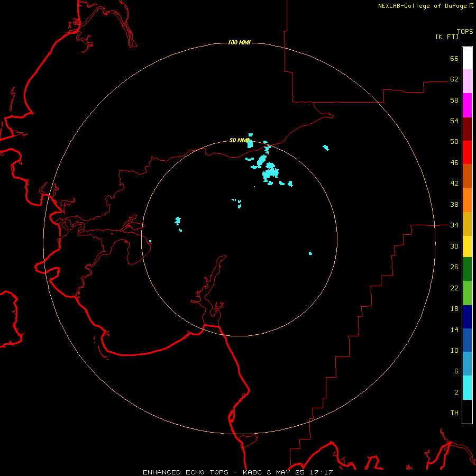Click the [K FT] units label
476x476 pixels.
click(447, 36)
